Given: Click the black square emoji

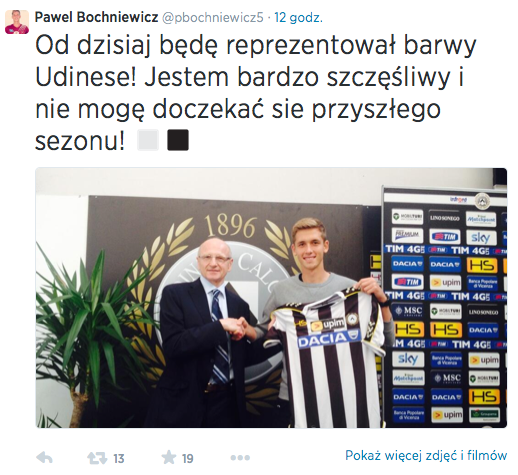Looking at the screenshot, I should [x=178, y=140].
